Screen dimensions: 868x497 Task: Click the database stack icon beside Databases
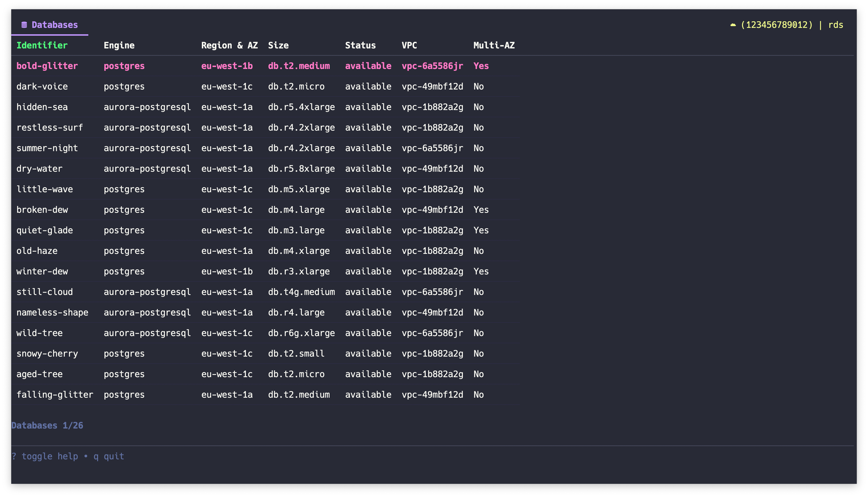point(24,25)
